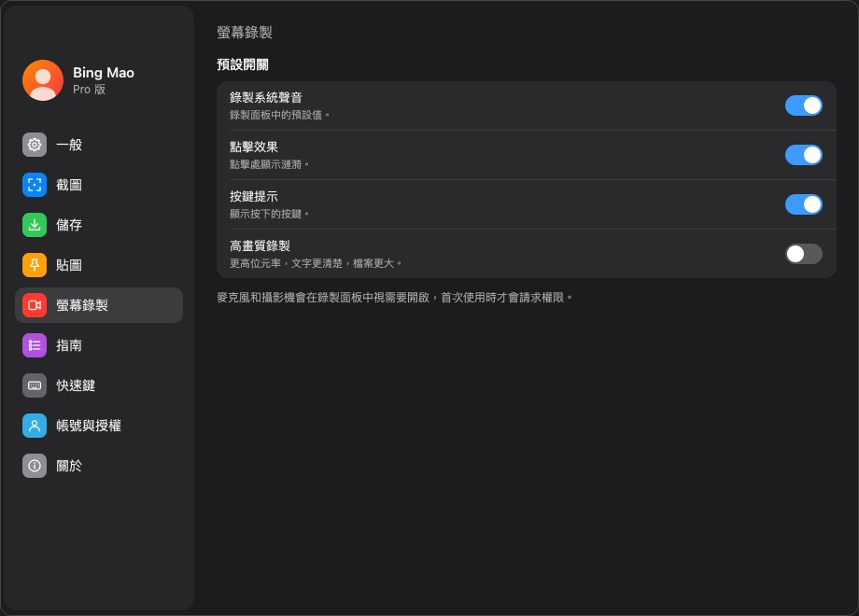Disable the 錄製系統聲音 switch
This screenshot has height=616, width=859.
(804, 105)
